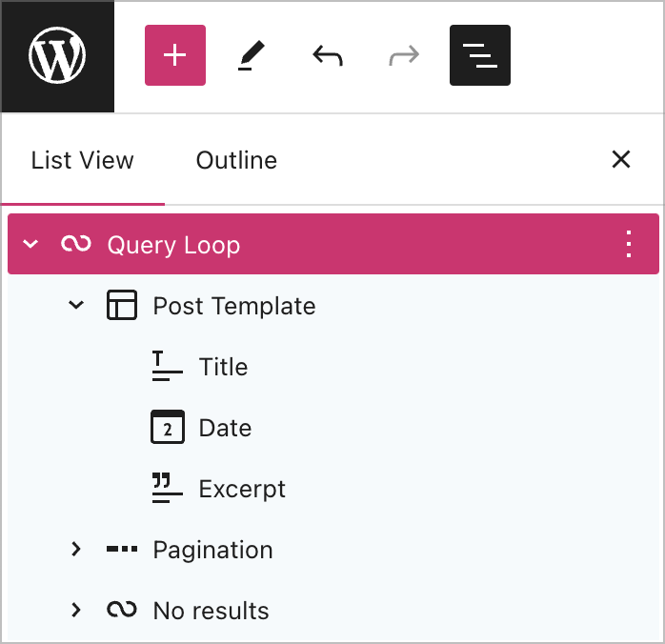This screenshot has height=644, width=665.
Task: Expand the Pagination block
Action: (x=76, y=550)
